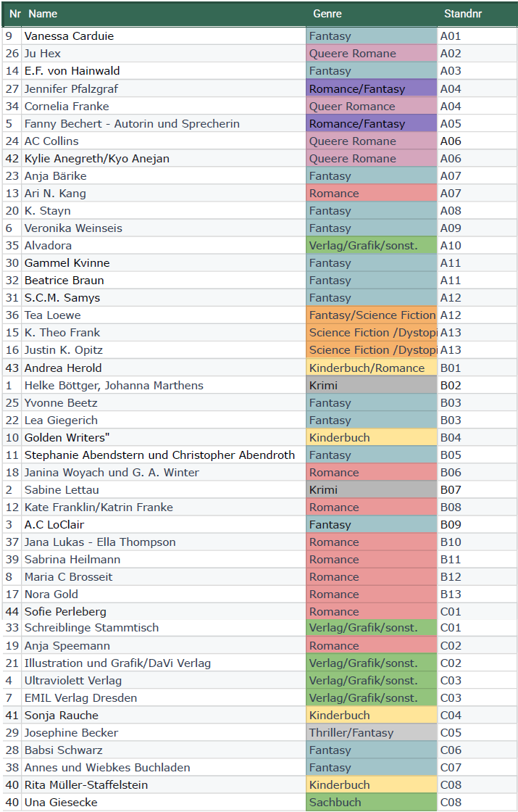
Task: Click stand number B02 cell
Action: click(477, 385)
